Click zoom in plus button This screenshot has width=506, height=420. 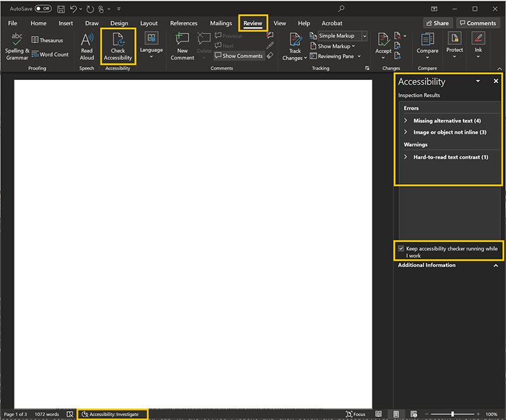click(478, 414)
